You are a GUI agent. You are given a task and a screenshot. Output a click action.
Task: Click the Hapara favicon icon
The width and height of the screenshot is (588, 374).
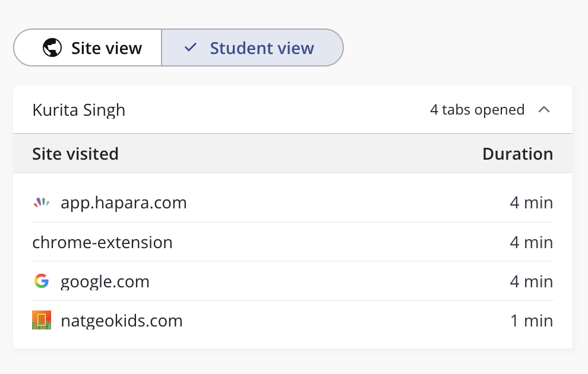tap(41, 203)
